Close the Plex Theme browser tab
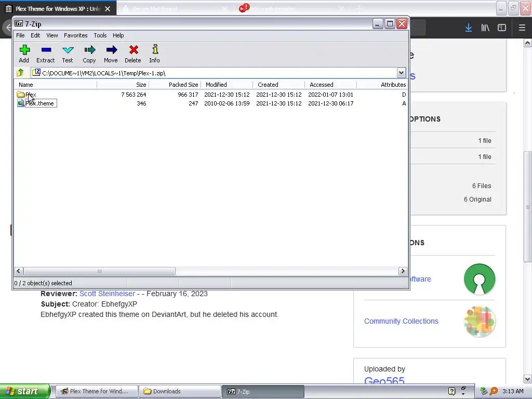This screenshot has width=532, height=399. [108, 9]
